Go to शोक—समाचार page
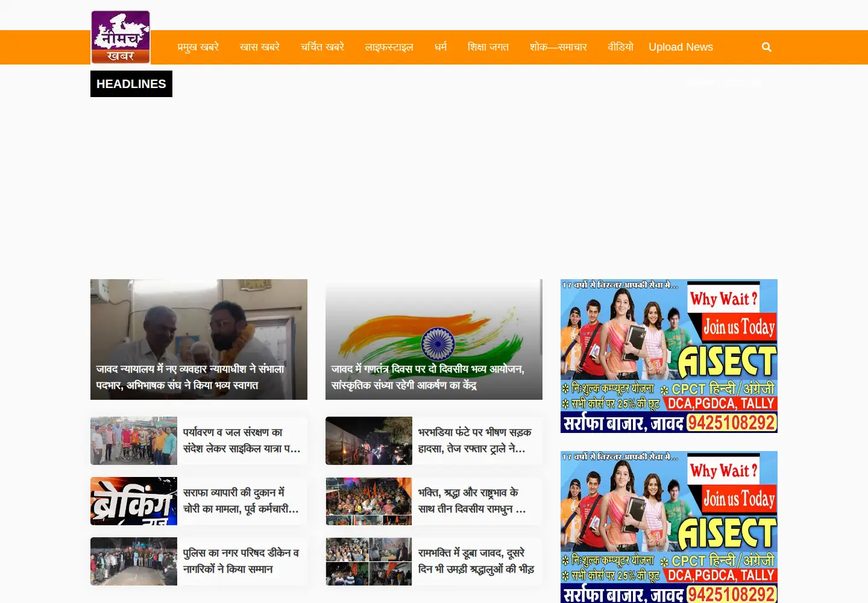The width and height of the screenshot is (868, 603). [x=558, y=47]
